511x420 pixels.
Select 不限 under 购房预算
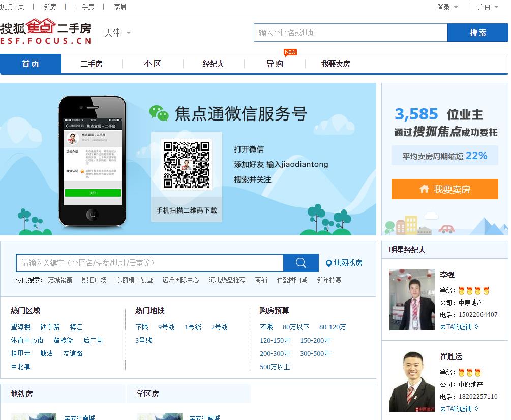coord(266,327)
